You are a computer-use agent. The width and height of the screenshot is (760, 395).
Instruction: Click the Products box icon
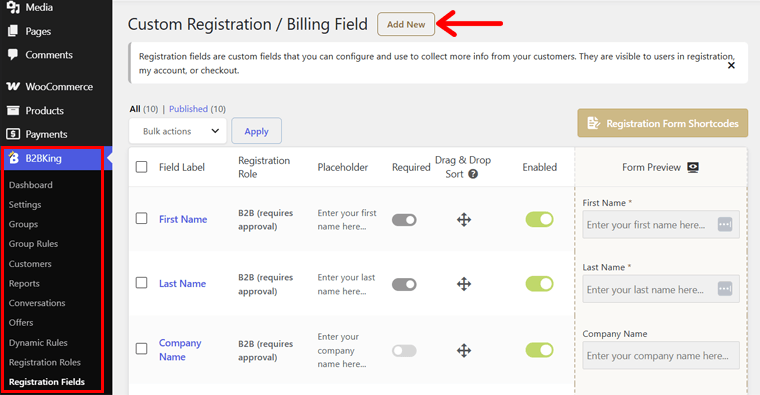[x=13, y=111]
